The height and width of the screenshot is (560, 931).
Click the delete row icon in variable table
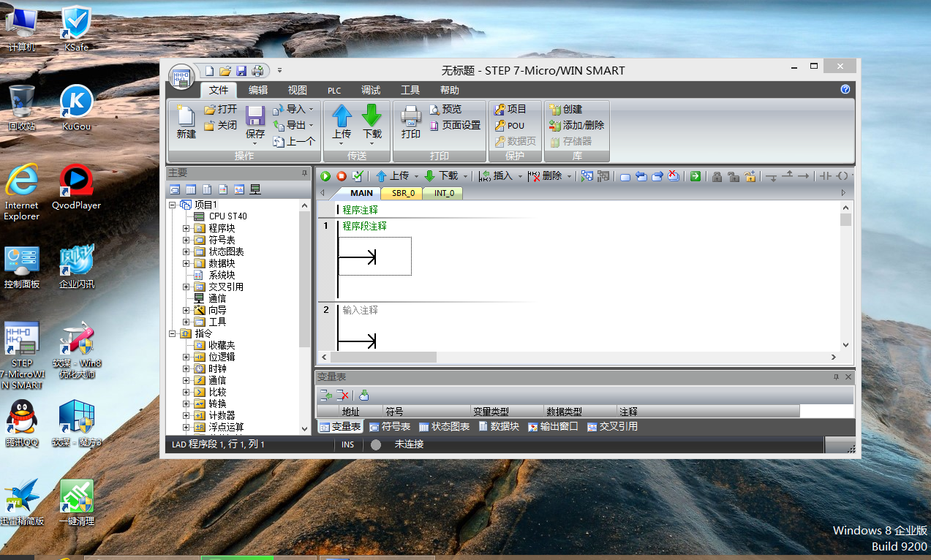(x=342, y=396)
